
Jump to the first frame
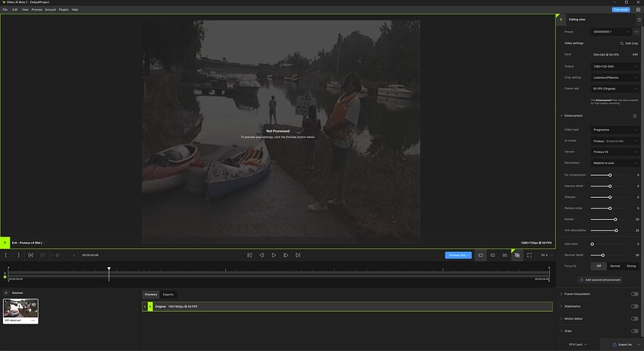tap(249, 255)
